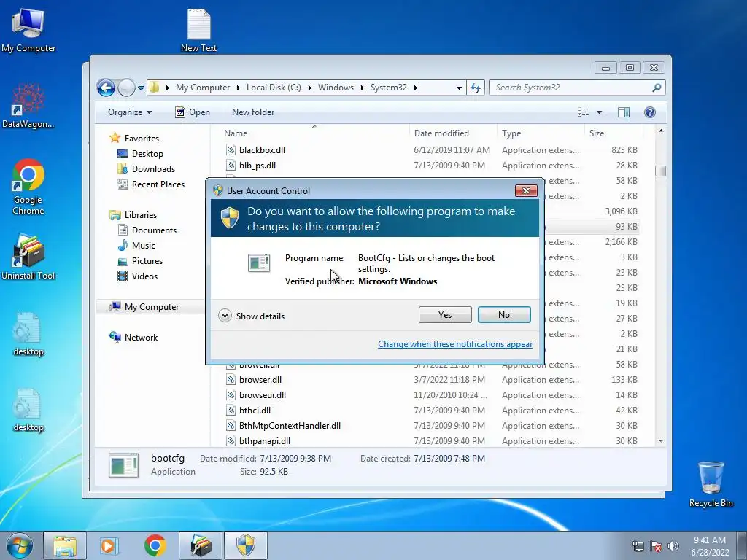Screen dimensions: 747x560
Task: Select Music library
Action: pyautogui.click(x=136, y=246)
